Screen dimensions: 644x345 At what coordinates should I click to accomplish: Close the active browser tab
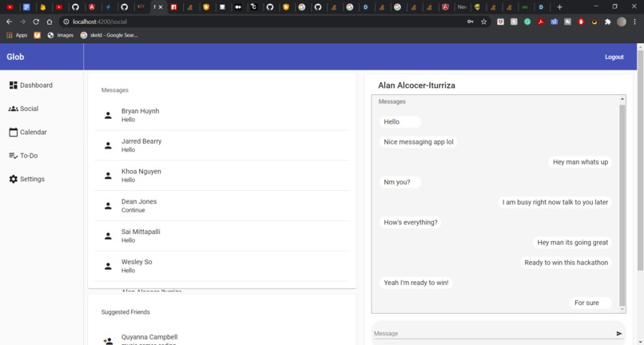(161, 7)
